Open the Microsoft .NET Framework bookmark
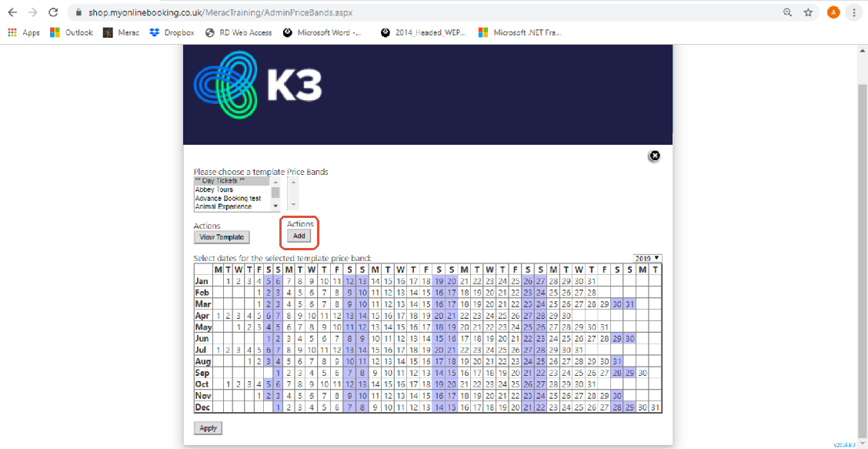 tap(520, 32)
